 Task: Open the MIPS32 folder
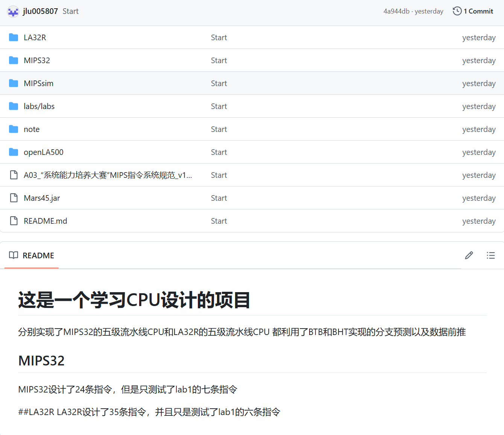coord(37,61)
